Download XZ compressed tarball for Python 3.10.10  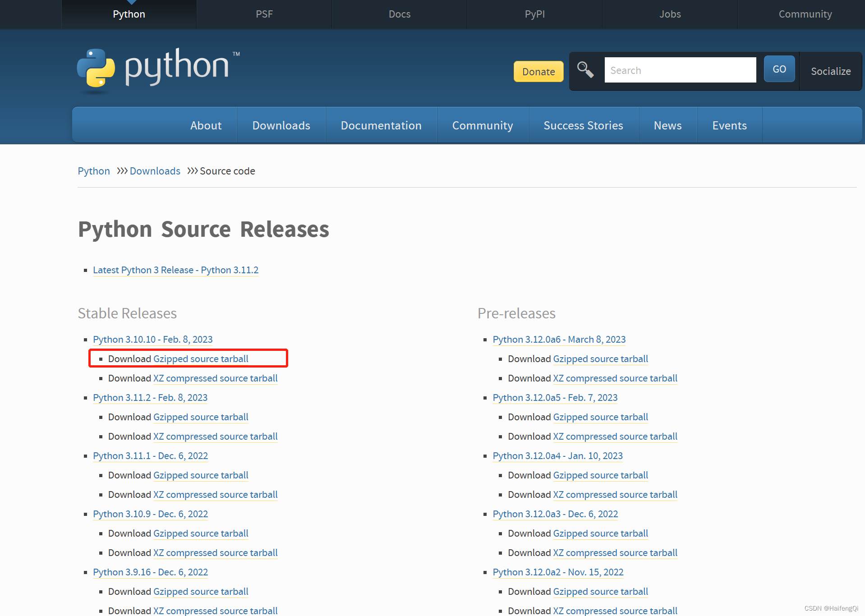pyautogui.click(x=215, y=378)
